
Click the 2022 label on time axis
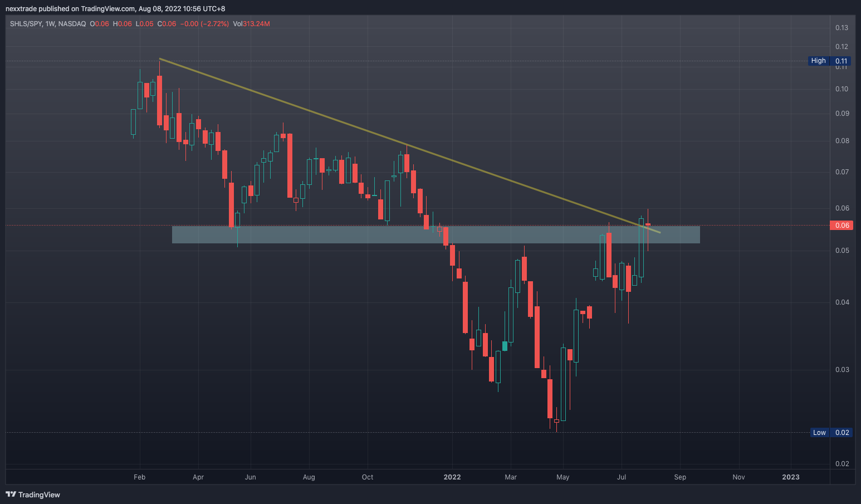tap(452, 477)
